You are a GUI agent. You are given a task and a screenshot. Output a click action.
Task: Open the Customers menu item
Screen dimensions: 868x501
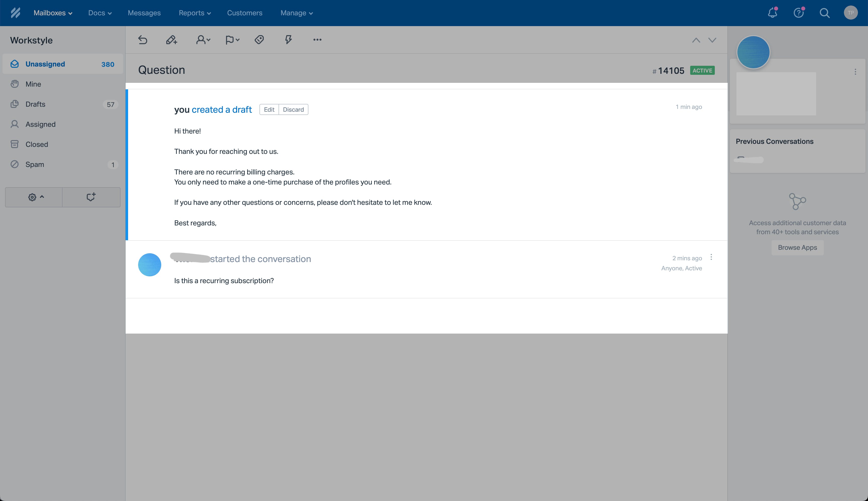click(x=245, y=13)
